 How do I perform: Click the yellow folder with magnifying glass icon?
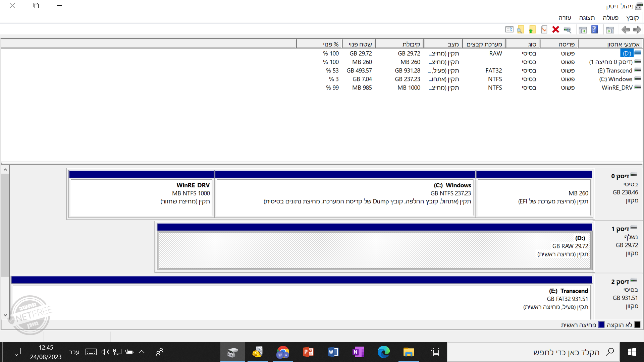pyautogui.click(x=520, y=30)
